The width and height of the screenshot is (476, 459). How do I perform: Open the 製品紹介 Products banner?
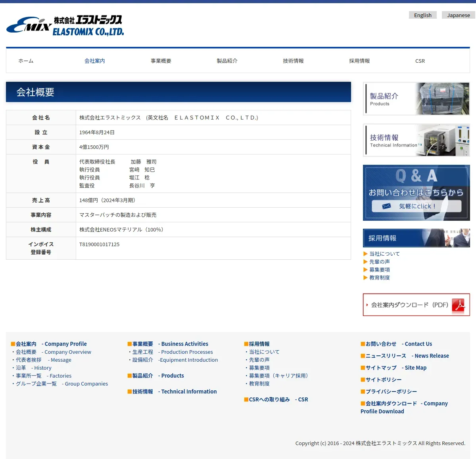416,99
